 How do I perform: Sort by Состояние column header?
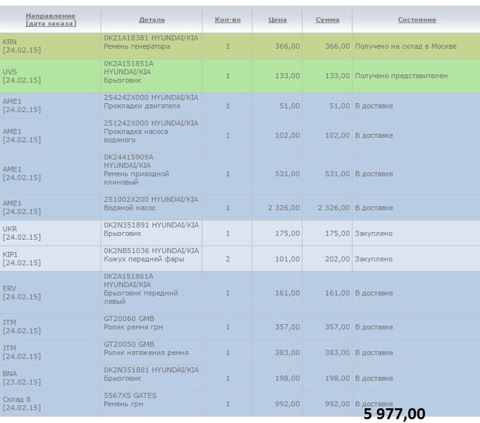[417, 20]
